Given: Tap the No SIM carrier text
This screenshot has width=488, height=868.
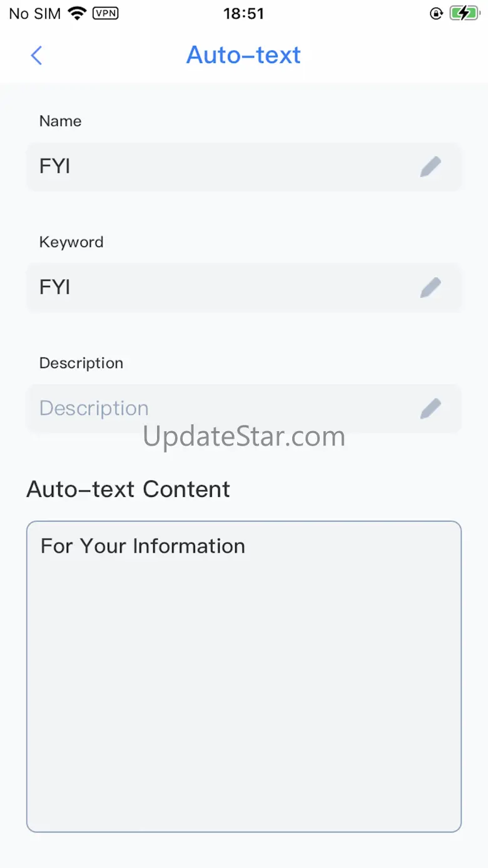Looking at the screenshot, I should pos(34,13).
